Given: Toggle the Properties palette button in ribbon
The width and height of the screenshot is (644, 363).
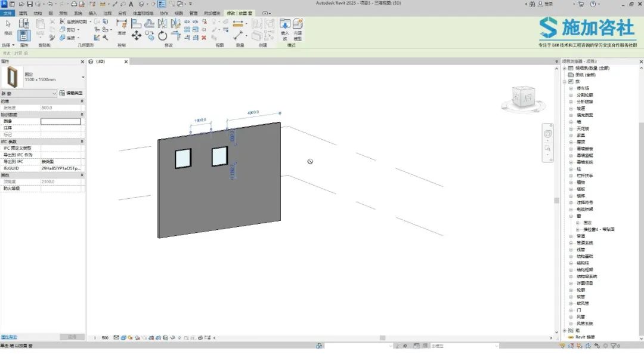Looking at the screenshot, I should [x=24, y=35].
